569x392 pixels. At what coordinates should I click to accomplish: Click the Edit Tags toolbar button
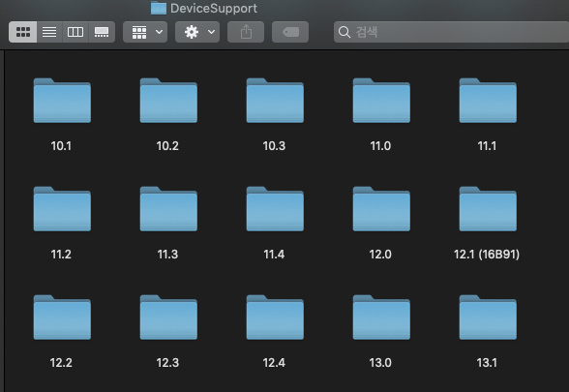click(290, 32)
